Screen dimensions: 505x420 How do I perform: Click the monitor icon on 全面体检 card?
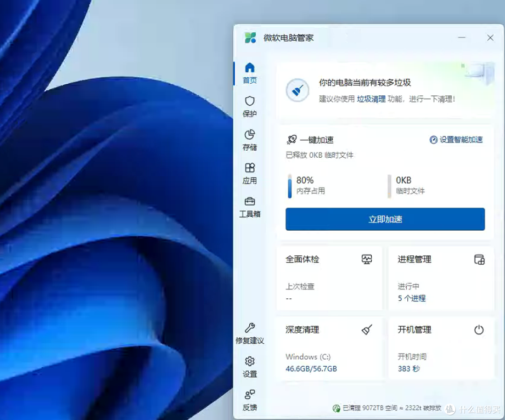click(367, 259)
